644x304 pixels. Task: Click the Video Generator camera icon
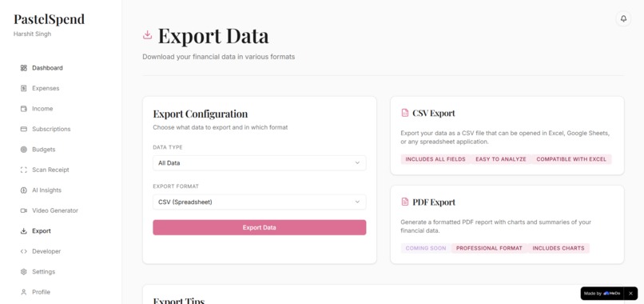click(23, 210)
